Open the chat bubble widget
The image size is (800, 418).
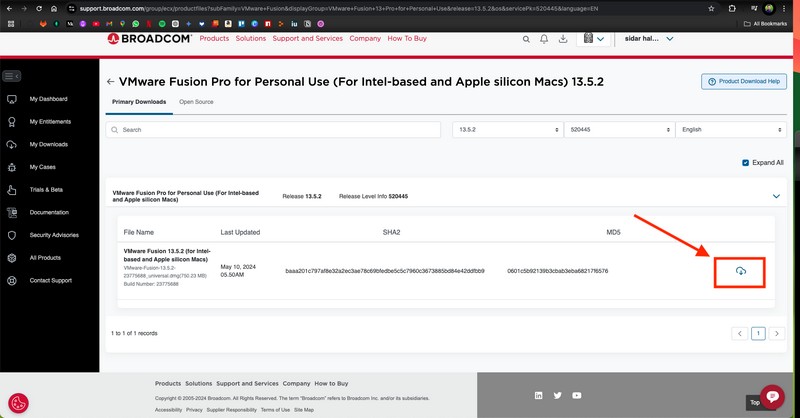click(x=772, y=397)
